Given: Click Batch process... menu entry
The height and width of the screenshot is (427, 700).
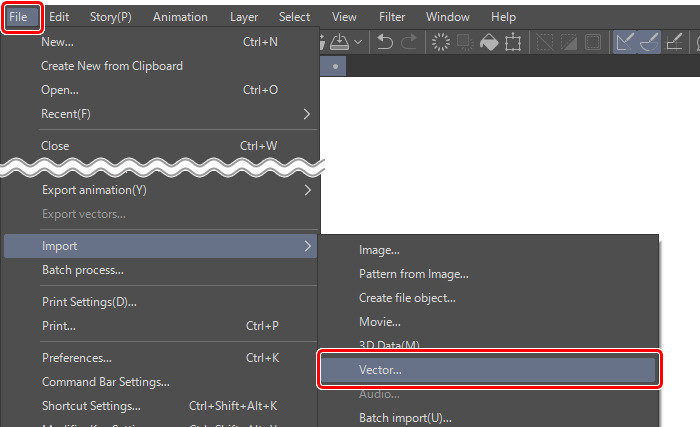Looking at the screenshot, I should [x=83, y=270].
